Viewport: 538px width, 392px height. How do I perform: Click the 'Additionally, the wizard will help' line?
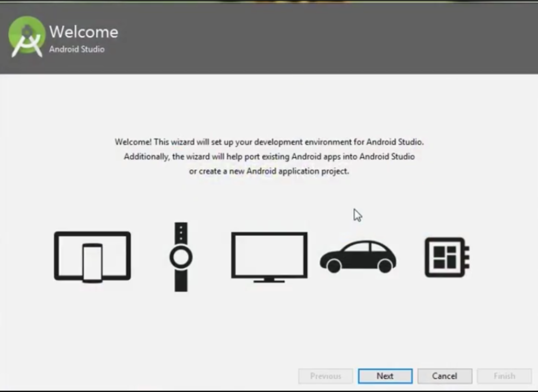tap(270, 157)
